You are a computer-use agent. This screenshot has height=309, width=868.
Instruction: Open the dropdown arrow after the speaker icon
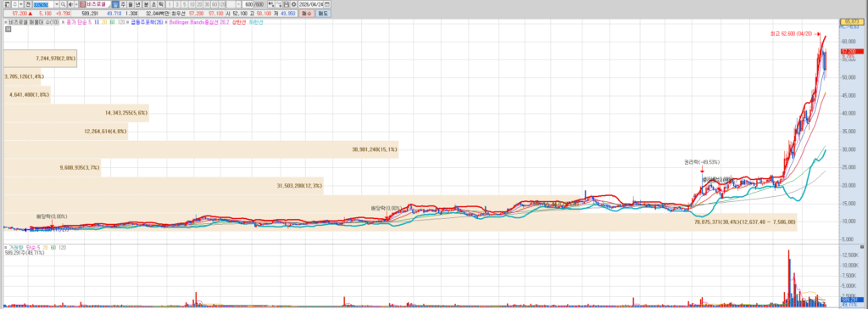pos(75,4)
